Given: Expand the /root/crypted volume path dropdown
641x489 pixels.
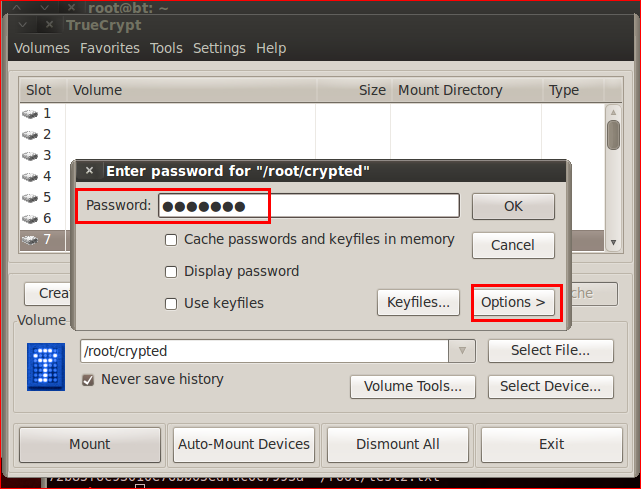Looking at the screenshot, I should tap(462, 351).
